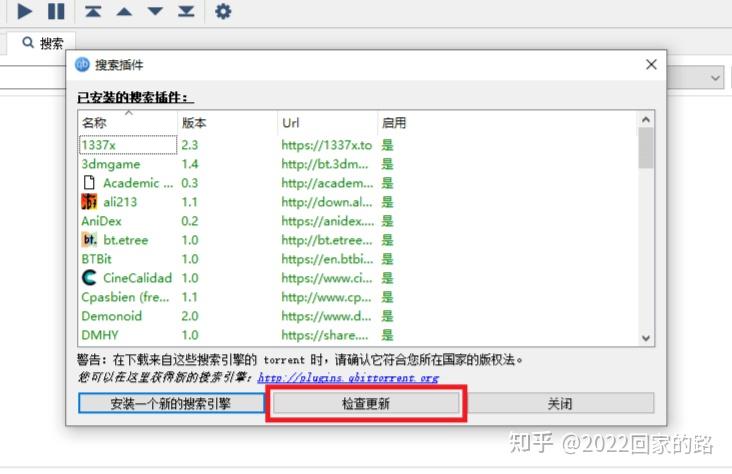Screen dimensions: 732x474
Task: Click the Academic plugin document icon
Action: pos(89,183)
